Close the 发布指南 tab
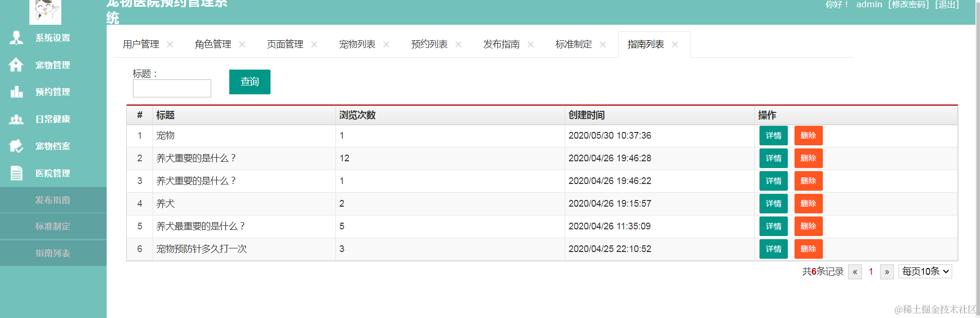Image resolution: width=980 pixels, height=318 pixels. [531, 44]
